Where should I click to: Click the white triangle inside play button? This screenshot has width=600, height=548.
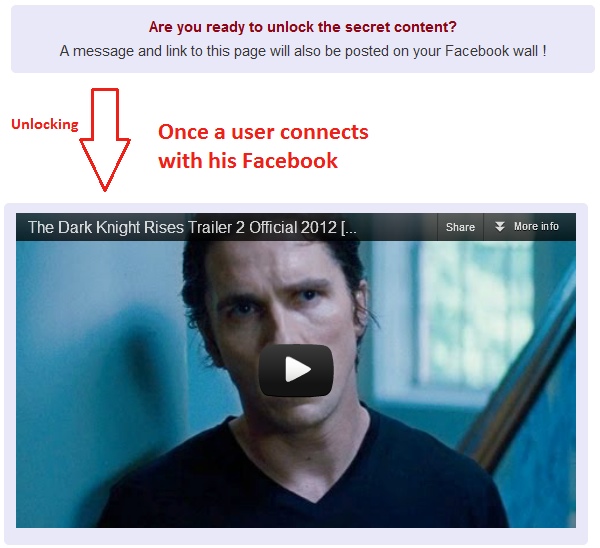tap(297, 370)
